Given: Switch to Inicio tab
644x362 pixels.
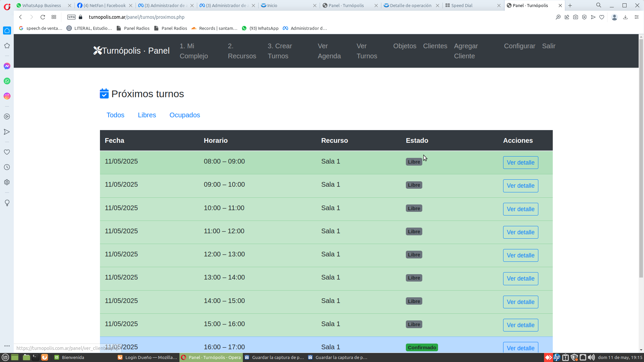Looking at the screenshot, I should click(x=289, y=5).
